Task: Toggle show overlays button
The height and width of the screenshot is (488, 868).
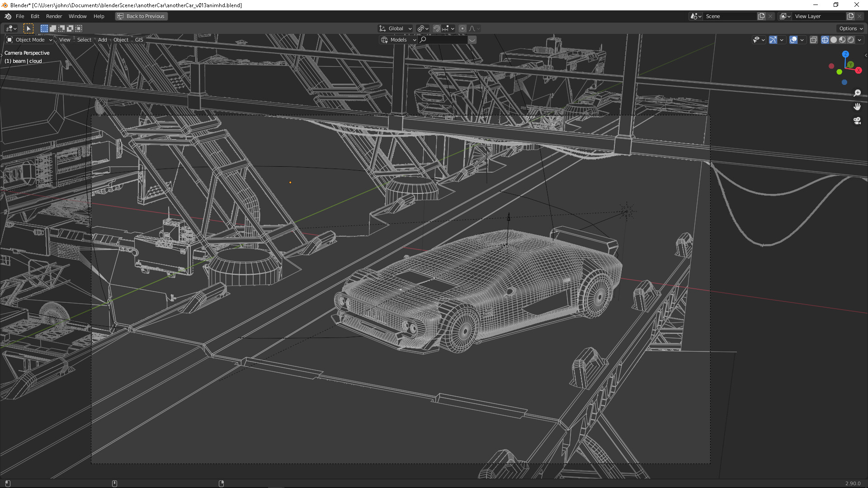Action: (793, 40)
